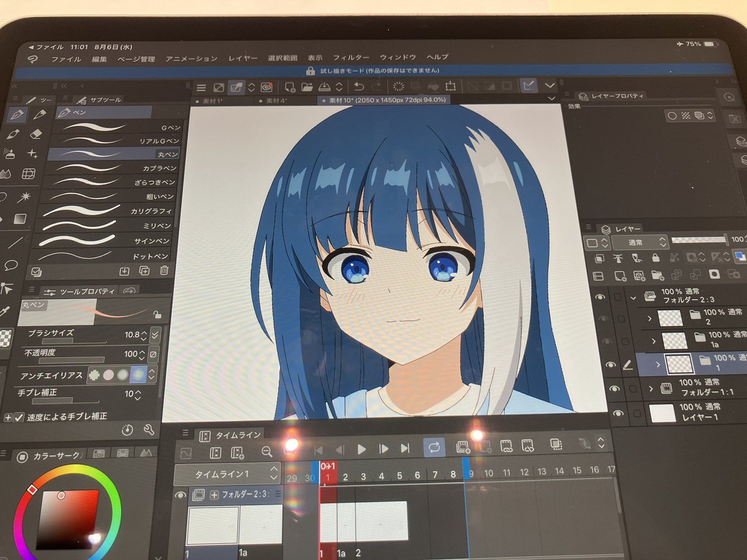The width and height of the screenshot is (747, 560).
Task: Toggle the layer lock icon in Layer palette
Action: (x=654, y=256)
